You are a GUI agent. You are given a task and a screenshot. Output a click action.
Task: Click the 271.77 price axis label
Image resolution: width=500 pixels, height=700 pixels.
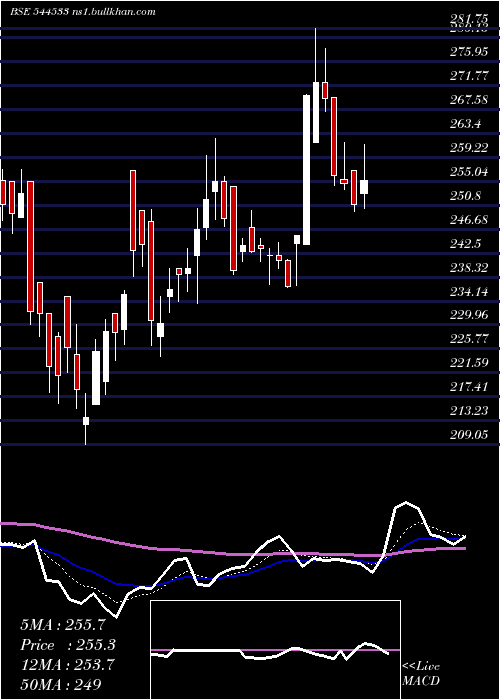[x=469, y=76]
